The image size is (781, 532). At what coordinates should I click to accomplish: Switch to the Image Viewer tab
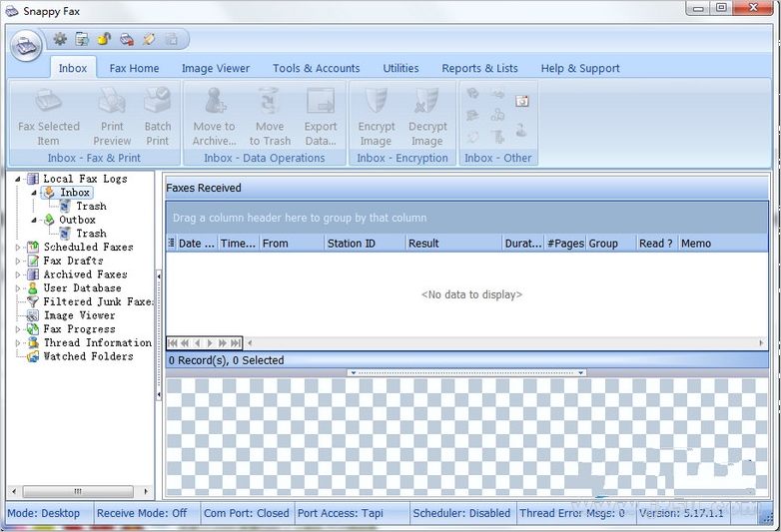tap(215, 68)
